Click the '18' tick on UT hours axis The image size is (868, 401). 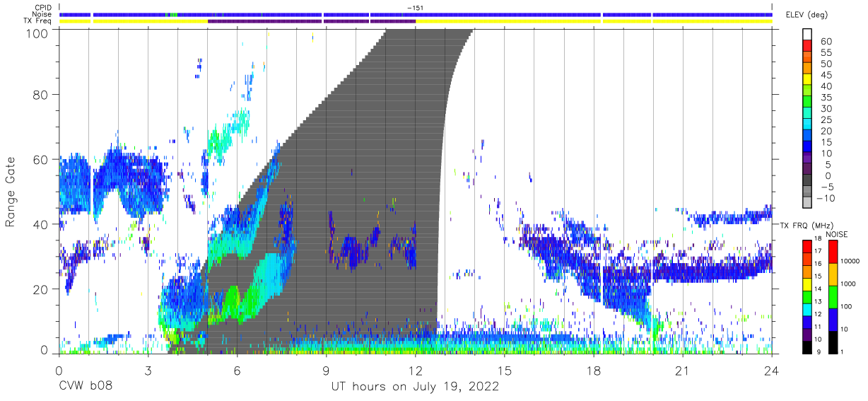pyautogui.click(x=594, y=371)
